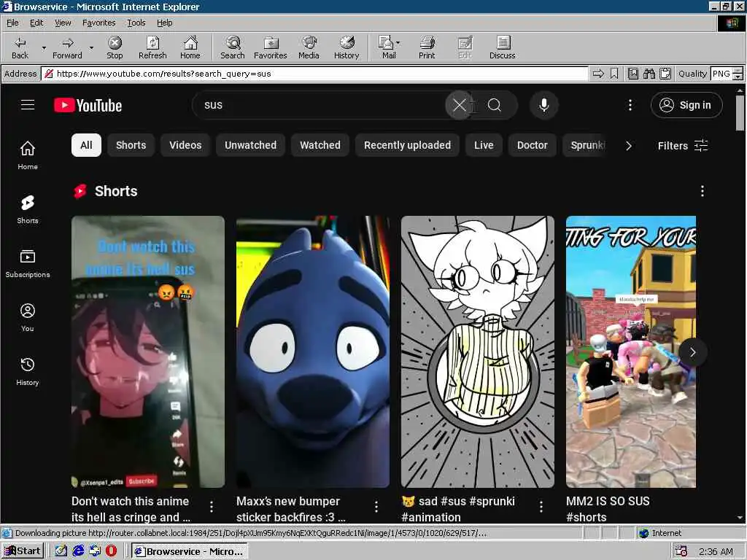747x560 pixels.
Task: Click the clipboard icon near Quality
Action: (665, 74)
